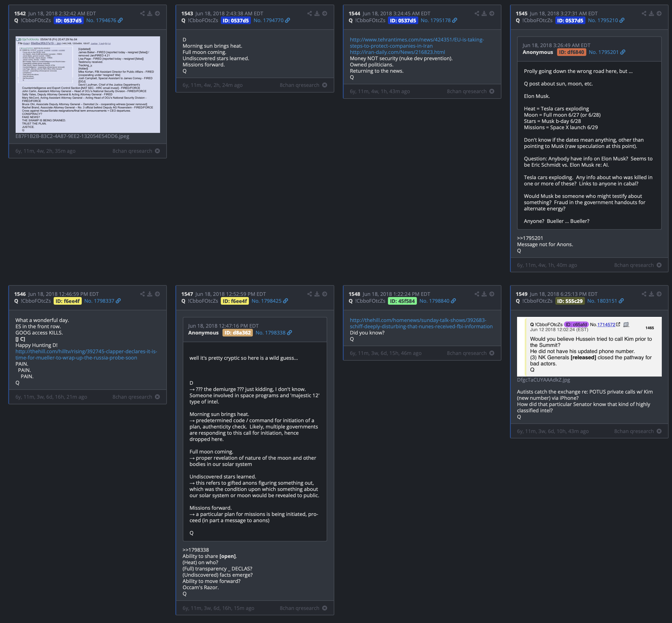
Task: Click tan ID d8a362 badge
Action: click(238, 333)
